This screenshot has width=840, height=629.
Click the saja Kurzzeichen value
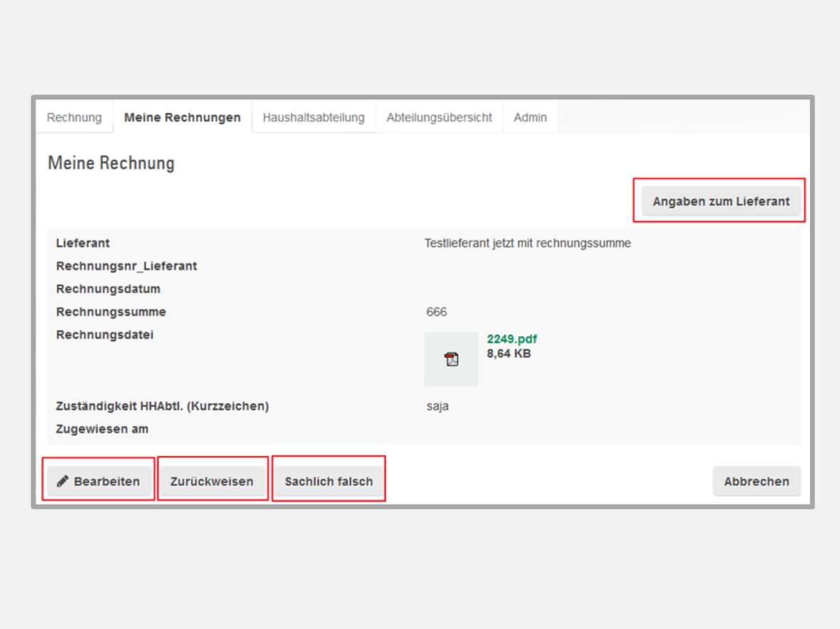click(x=437, y=406)
